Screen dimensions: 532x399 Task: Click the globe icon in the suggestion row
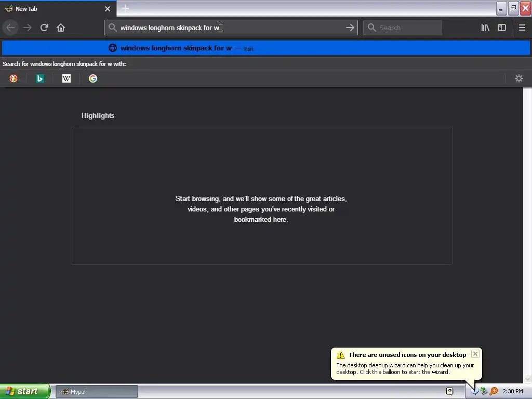click(113, 48)
